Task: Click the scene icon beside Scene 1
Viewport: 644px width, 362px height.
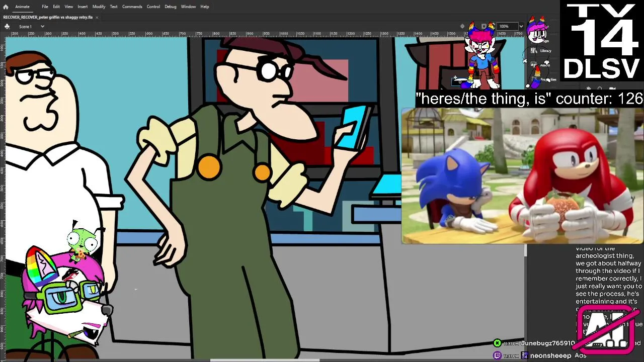Action: point(7,26)
